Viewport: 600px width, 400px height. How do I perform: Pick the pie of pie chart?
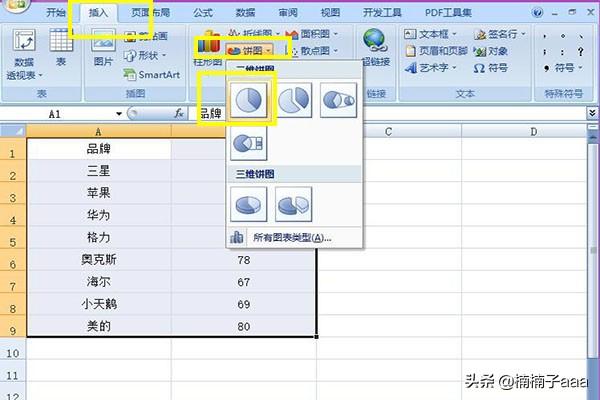tap(338, 100)
